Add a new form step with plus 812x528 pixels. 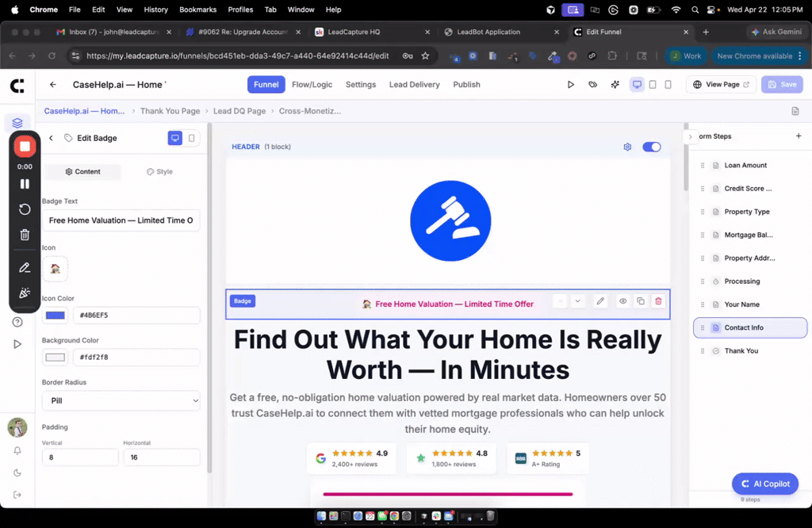click(799, 136)
